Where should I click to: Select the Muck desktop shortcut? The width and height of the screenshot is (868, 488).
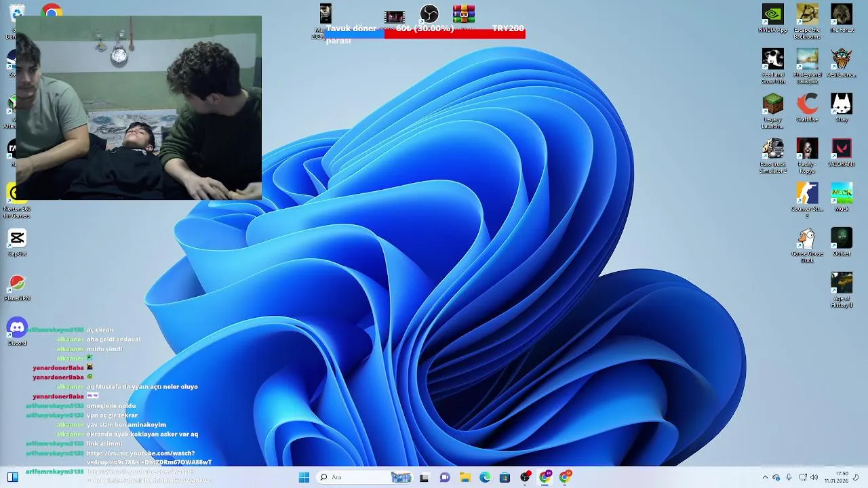(842, 197)
